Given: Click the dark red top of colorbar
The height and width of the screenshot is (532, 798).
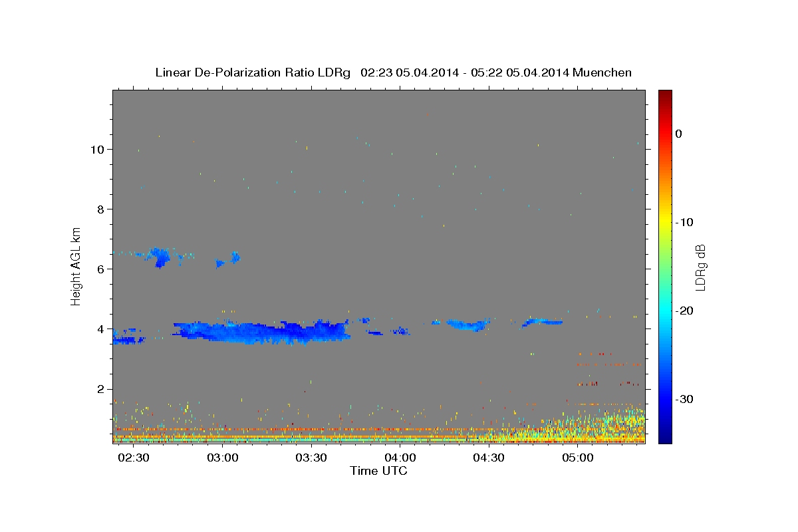Looking at the screenshot, I should pos(665,94).
